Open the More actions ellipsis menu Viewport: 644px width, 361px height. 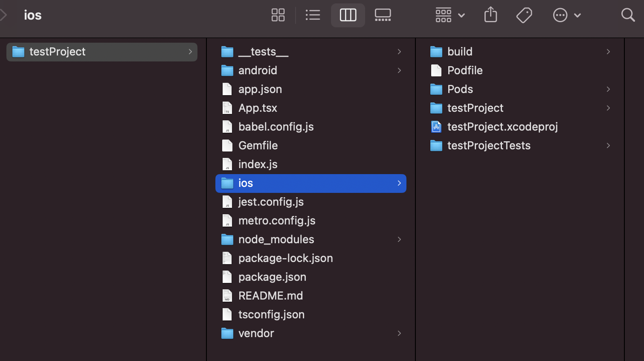point(567,15)
